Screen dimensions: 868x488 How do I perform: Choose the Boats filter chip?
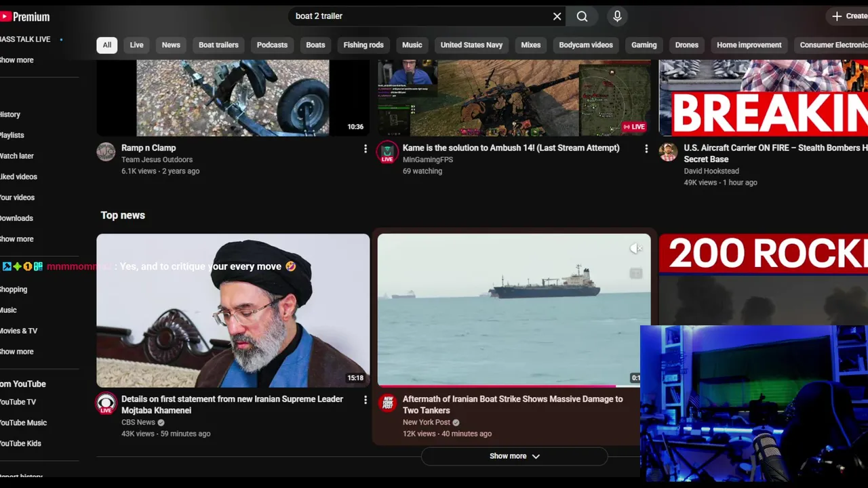click(x=315, y=45)
